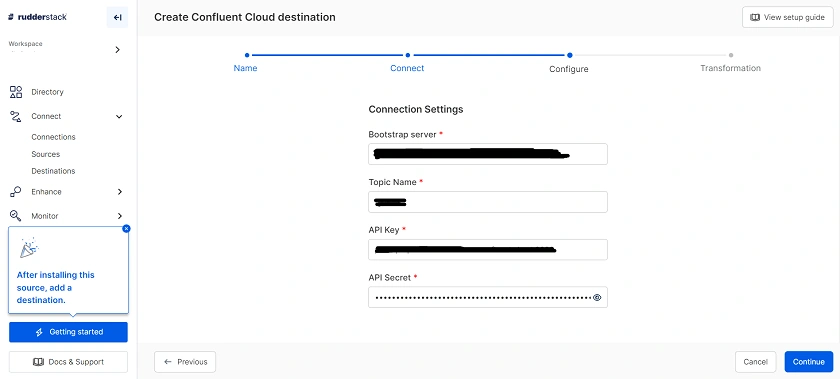Screen dimensions: 840x379
Task: Reveal the API Secret with eye icon
Action: click(597, 298)
